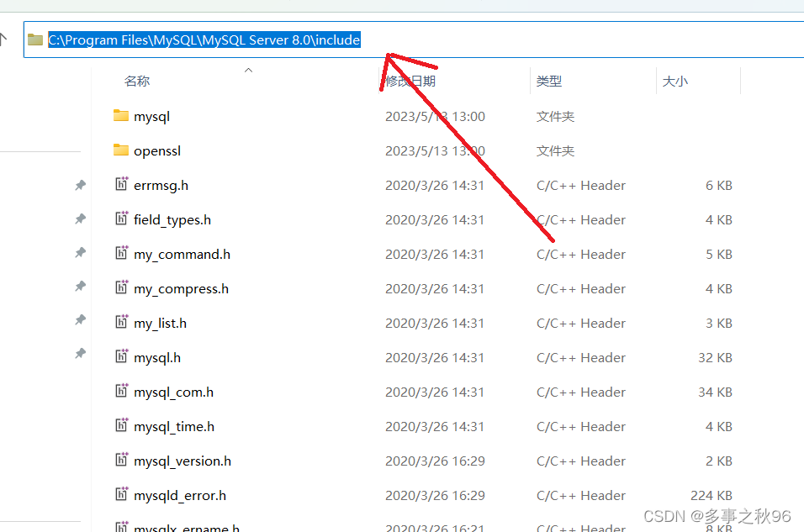Click the field_types.h file icon
Screen dimensions: 804x532
coord(120,219)
